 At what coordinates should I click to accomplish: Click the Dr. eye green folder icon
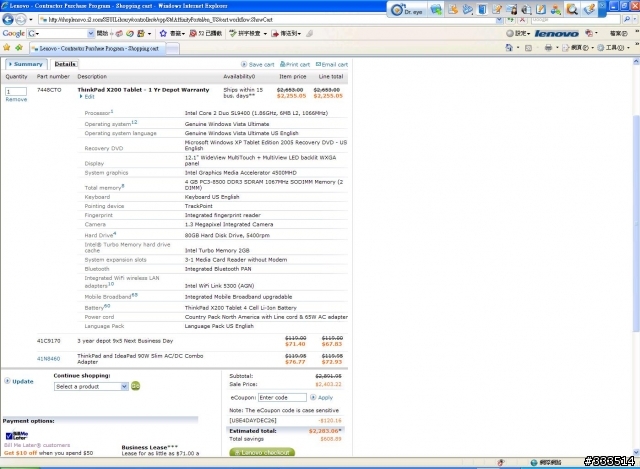click(436, 9)
